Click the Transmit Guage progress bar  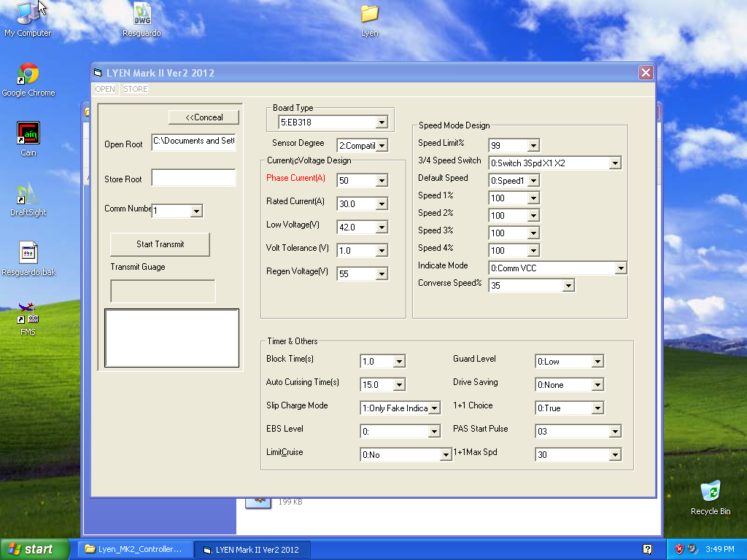pos(163,291)
